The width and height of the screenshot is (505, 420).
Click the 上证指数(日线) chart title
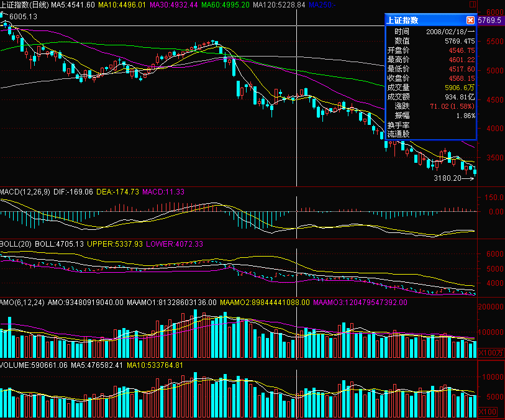[x=24, y=4]
